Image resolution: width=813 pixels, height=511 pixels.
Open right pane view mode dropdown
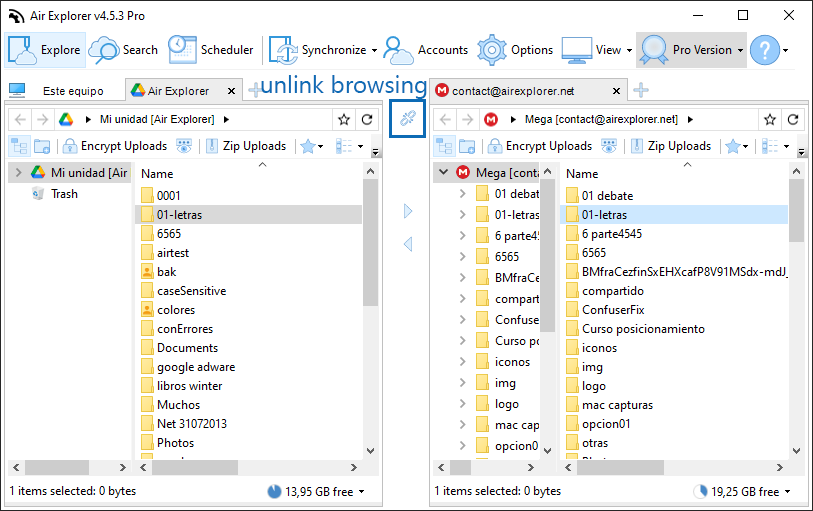pos(775,146)
